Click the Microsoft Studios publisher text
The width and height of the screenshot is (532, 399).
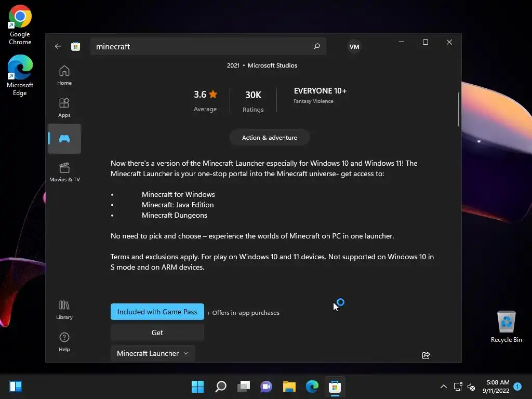coord(272,65)
